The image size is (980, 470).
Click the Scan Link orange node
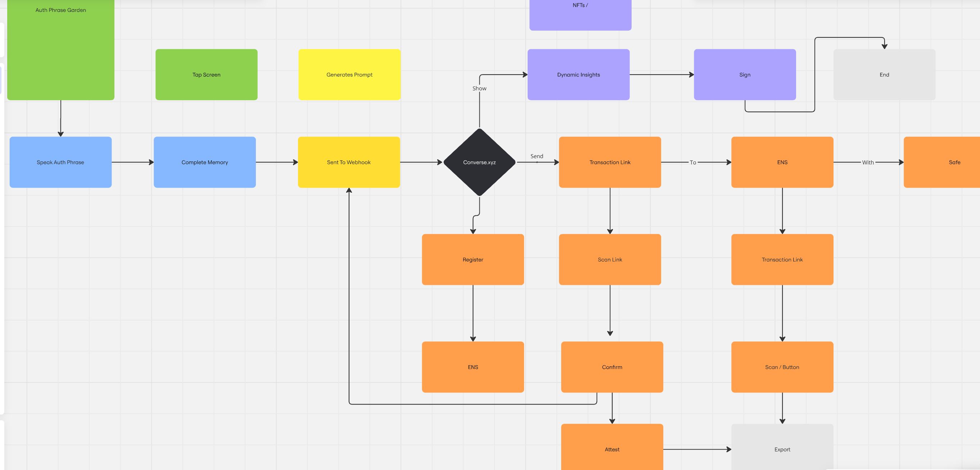pyautogui.click(x=609, y=259)
